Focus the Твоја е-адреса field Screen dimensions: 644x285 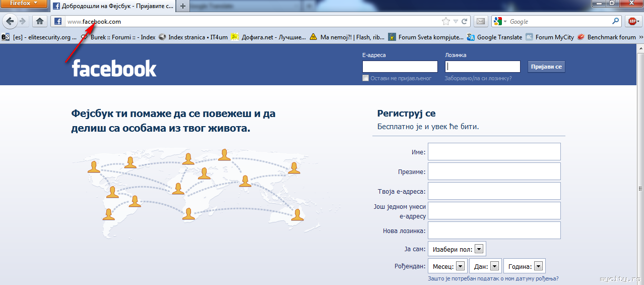click(494, 191)
